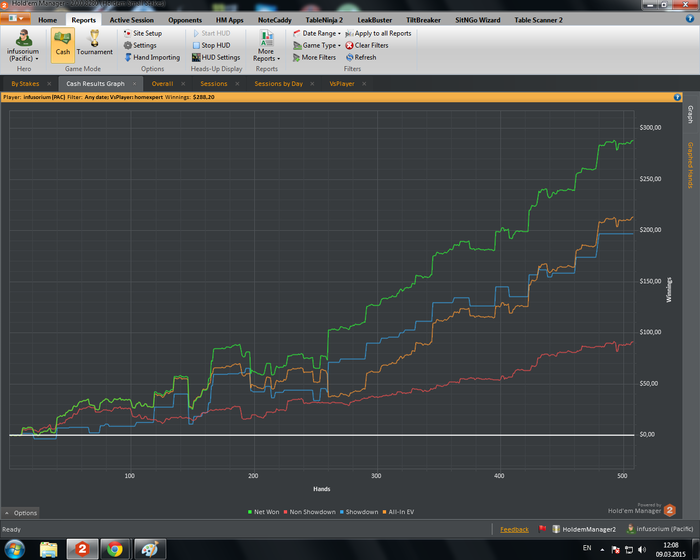This screenshot has height=560, width=700.
Task: Click the Action Center flag tray icon
Action: coord(616,549)
